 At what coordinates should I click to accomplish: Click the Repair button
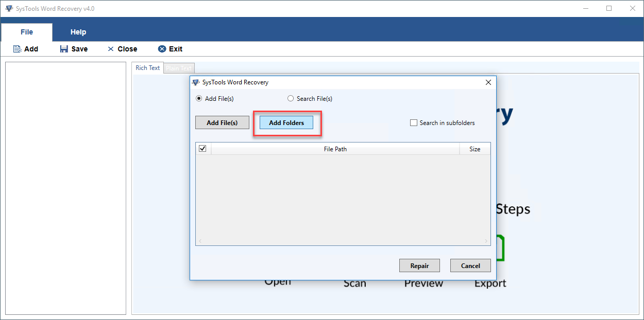tap(419, 265)
